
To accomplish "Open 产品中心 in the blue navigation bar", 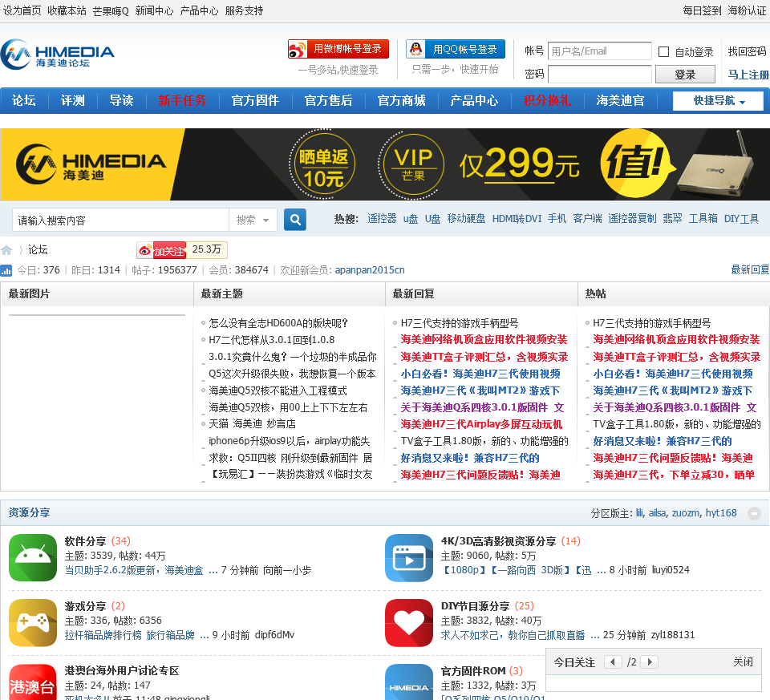I will coord(474,101).
